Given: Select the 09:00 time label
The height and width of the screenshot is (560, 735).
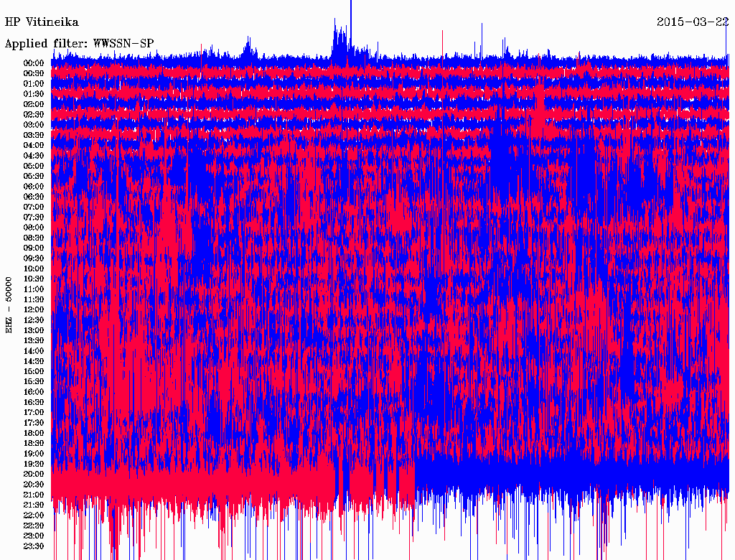Looking at the screenshot, I should pyautogui.click(x=34, y=248).
